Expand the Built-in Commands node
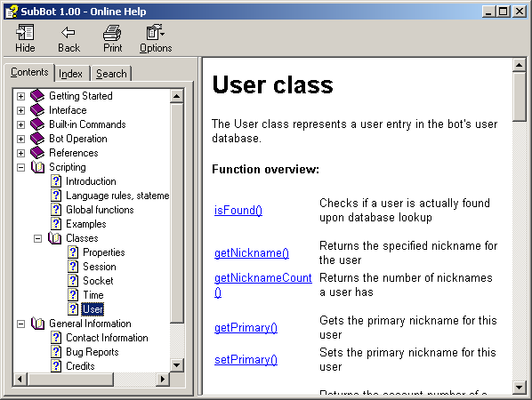This screenshot has height=400, width=532. pos(20,124)
